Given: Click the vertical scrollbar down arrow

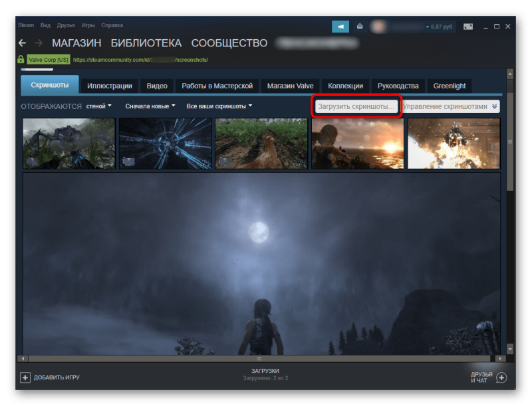Looking at the screenshot, I should pos(510,348).
